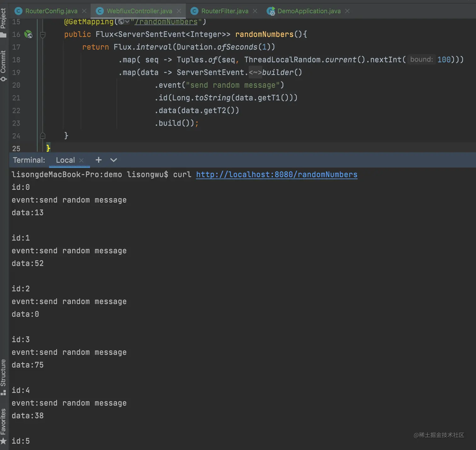This screenshot has width=476, height=450.
Task: Click line number 18 in the gutter
Action: 16,60
